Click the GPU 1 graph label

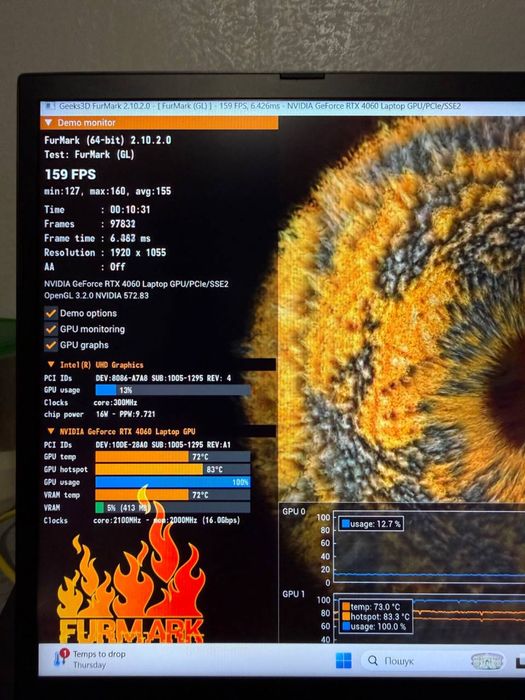click(x=294, y=594)
